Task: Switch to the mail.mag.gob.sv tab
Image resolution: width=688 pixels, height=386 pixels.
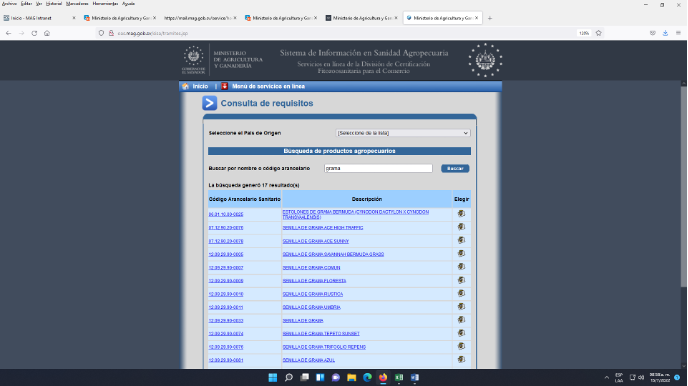Action: (199, 18)
